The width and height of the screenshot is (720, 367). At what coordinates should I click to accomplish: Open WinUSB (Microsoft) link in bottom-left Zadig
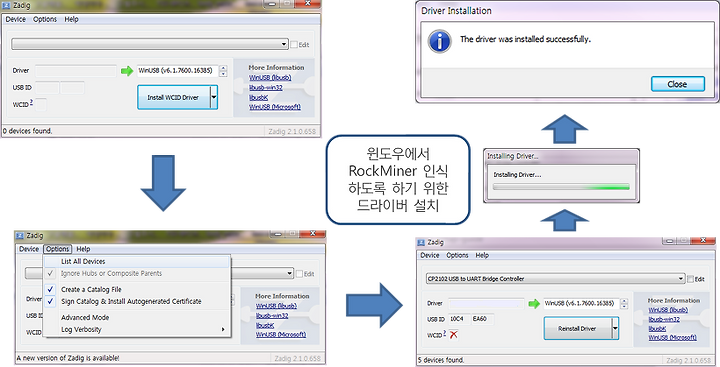point(281,334)
